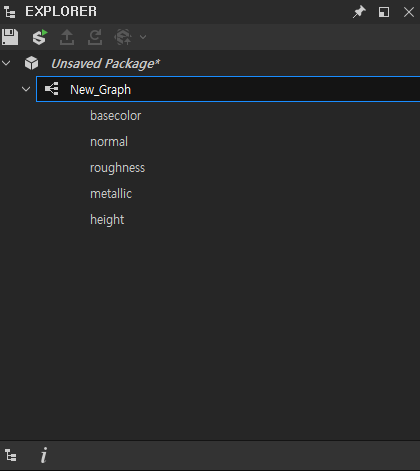Image resolution: width=420 pixels, height=471 pixels.
Task: Click the Explorer tree icon in the title bar
Action: (x=10, y=12)
